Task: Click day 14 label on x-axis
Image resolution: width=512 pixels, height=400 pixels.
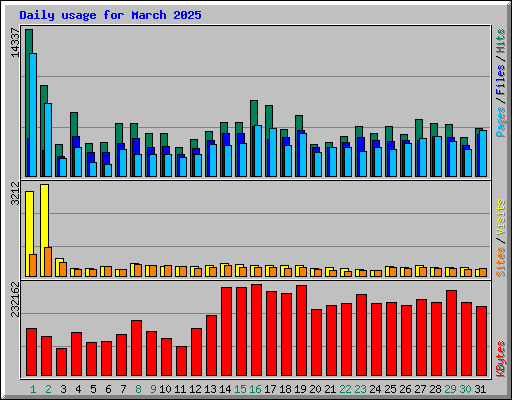Action: [225, 389]
